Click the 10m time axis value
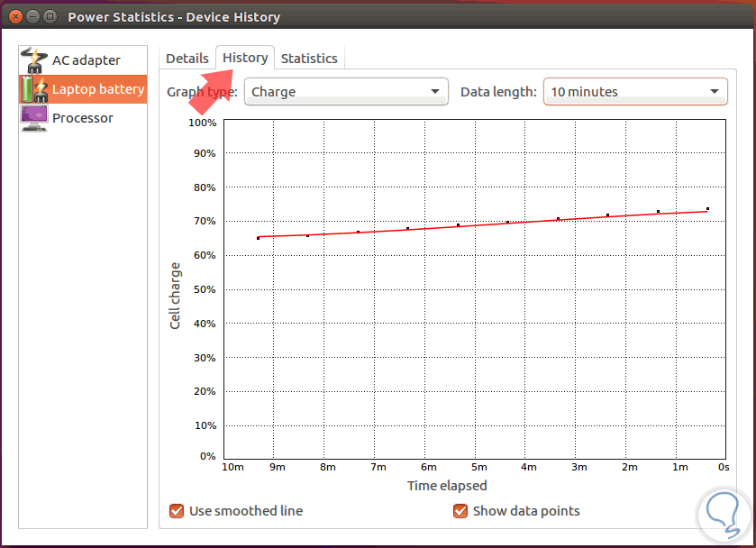Image resolution: width=756 pixels, height=548 pixels. [232, 467]
